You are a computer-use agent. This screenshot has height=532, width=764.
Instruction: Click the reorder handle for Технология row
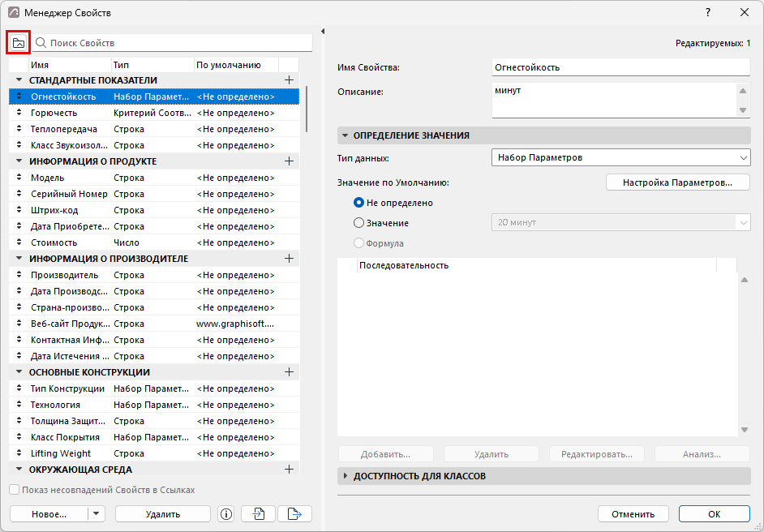[x=19, y=405]
